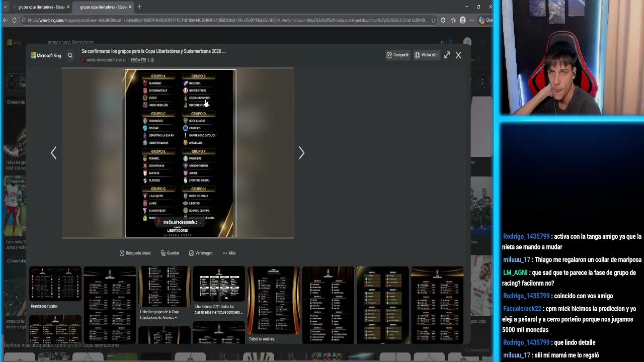Open the tab search chevron in browser
Viewport: 644px width, 362px height.
(x=5, y=7)
